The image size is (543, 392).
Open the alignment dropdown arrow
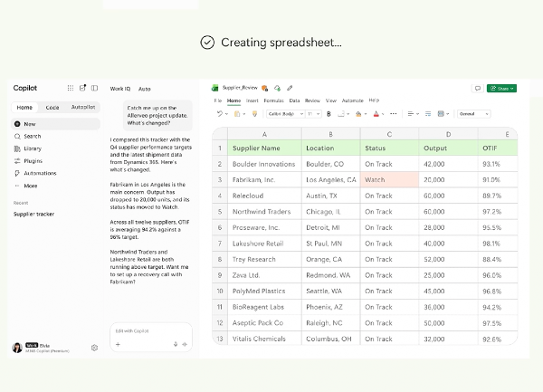point(417,114)
